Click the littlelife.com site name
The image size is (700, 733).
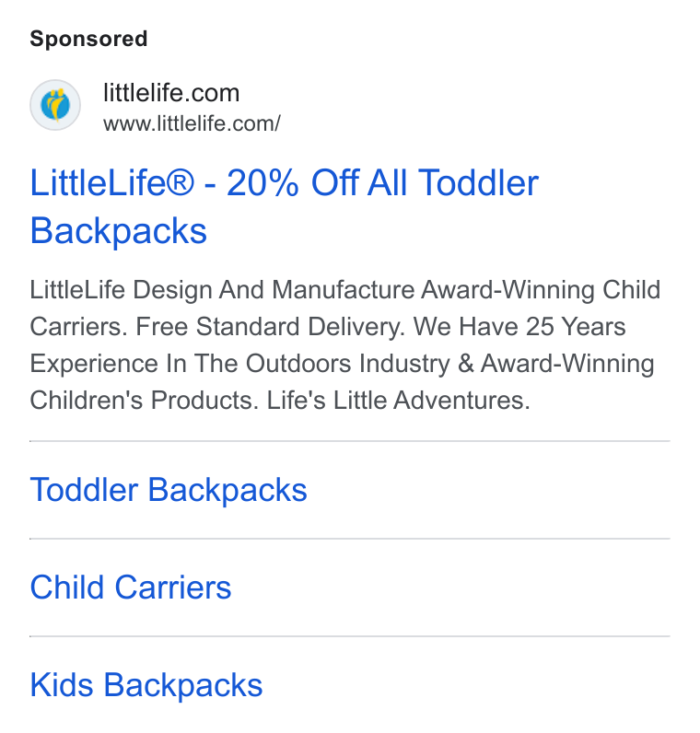pyautogui.click(x=171, y=93)
